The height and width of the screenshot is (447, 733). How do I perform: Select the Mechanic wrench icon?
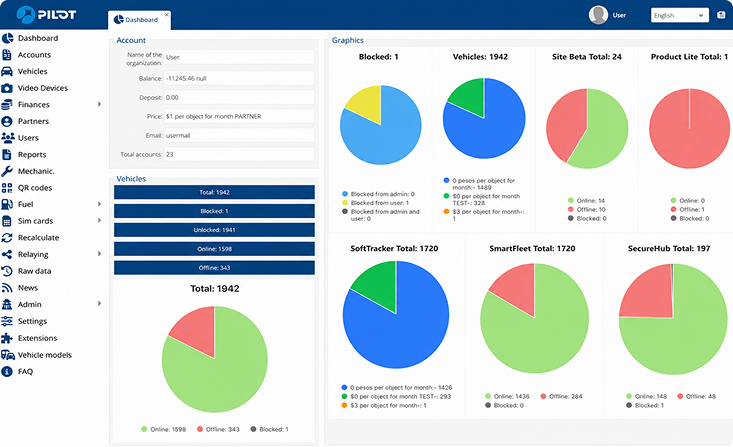[7, 171]
